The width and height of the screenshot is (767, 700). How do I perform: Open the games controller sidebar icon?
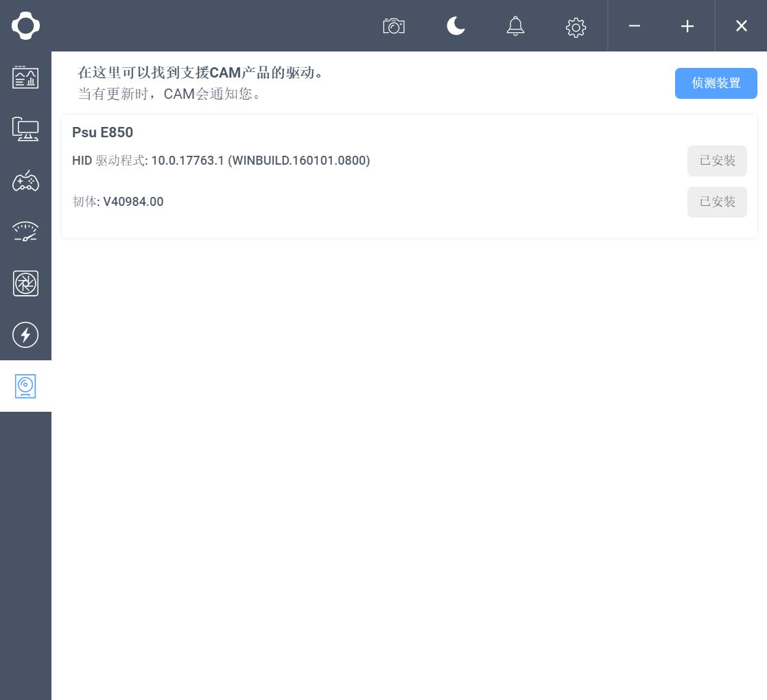[25, 180]
